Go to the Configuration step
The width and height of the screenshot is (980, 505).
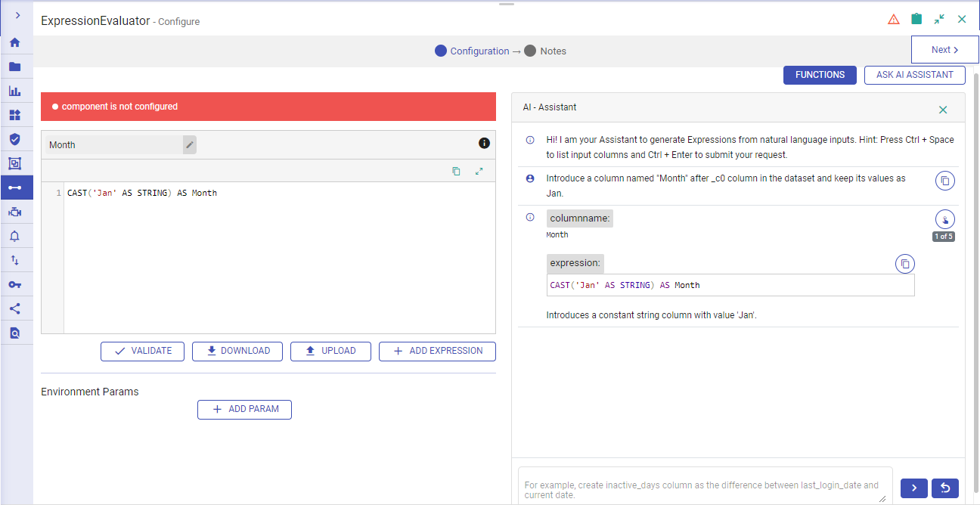click(x=472, y=51)
